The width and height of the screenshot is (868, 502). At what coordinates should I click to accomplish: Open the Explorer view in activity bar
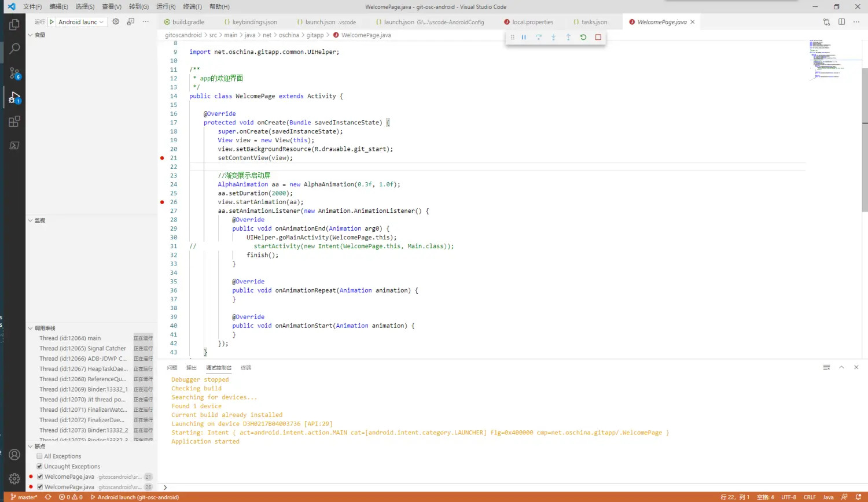(x=14, y=25)
